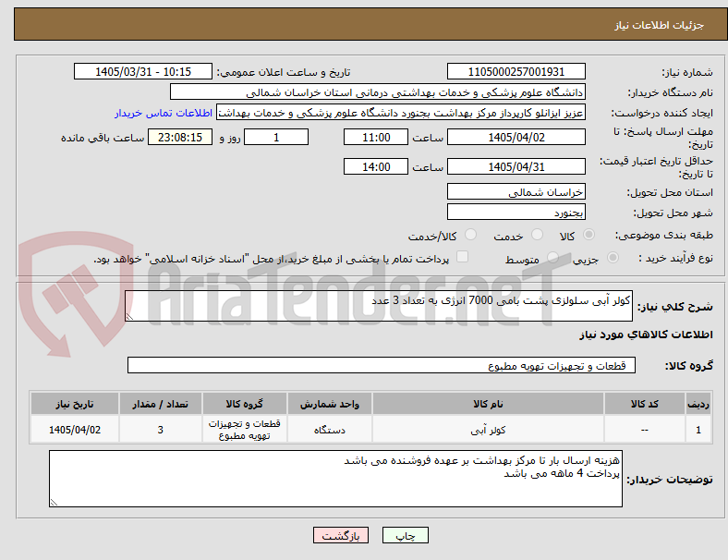Click the response deadline date 1405/04/02 field

[x=516, y=137]
